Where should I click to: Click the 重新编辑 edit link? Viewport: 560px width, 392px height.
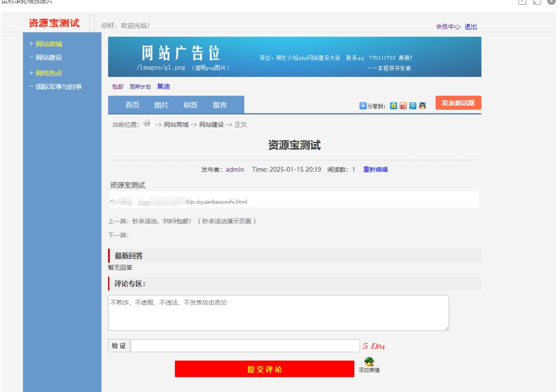(x=375, y=169)
